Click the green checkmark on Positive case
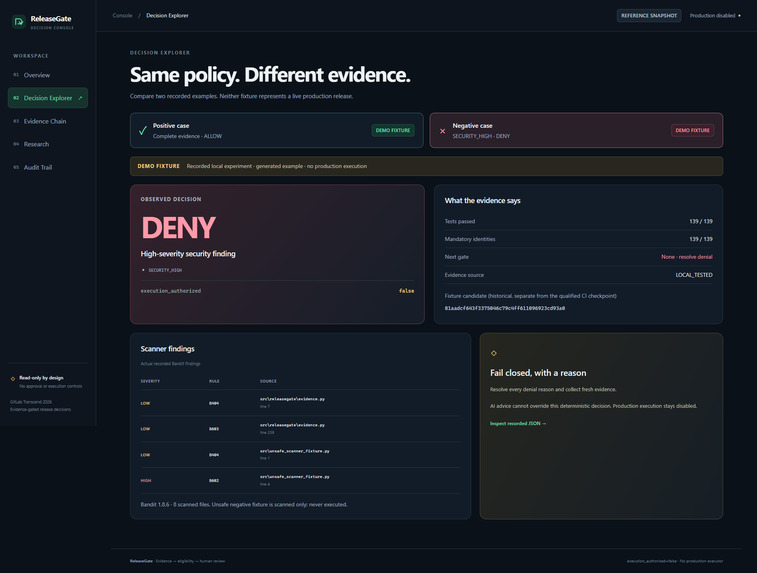This screenshot has height=573, width=757. tap(143, 130)
